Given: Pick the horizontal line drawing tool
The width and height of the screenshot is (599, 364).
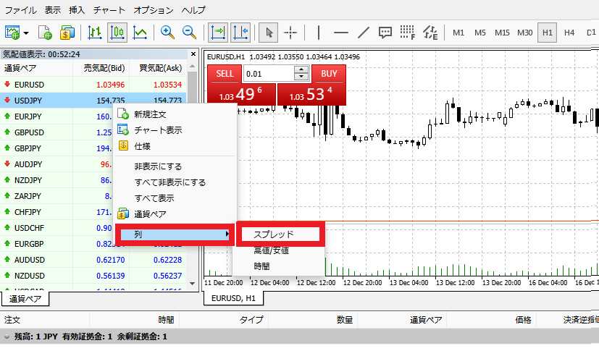Looking at the screenshot, I should tap(340, 32).
